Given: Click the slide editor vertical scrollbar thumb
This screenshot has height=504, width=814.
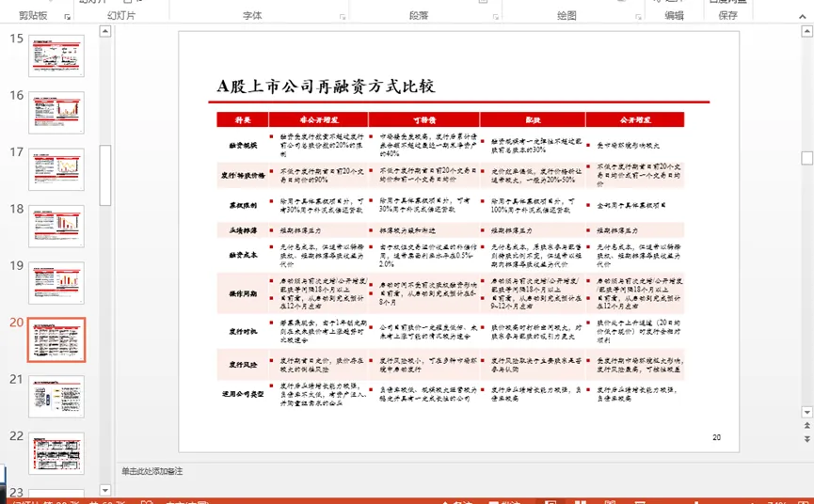Looking at the screenshot, I should (806, 158).
